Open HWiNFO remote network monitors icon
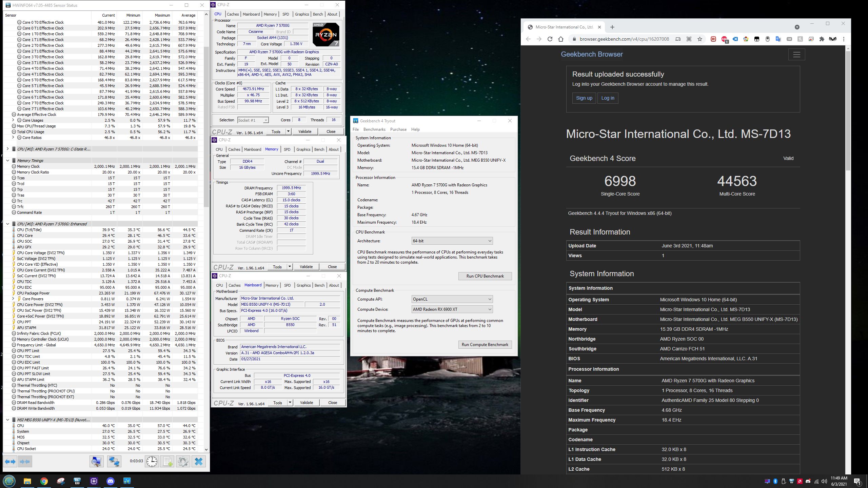The image size is (868, 488). [114, 462]
